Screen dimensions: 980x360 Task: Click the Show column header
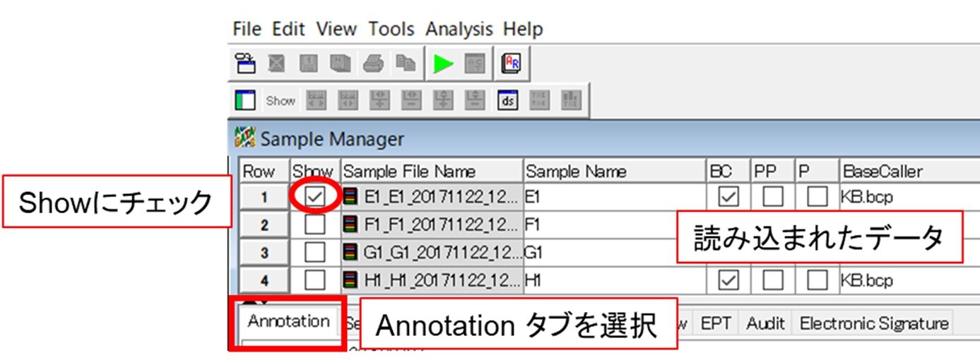[314, 172]
